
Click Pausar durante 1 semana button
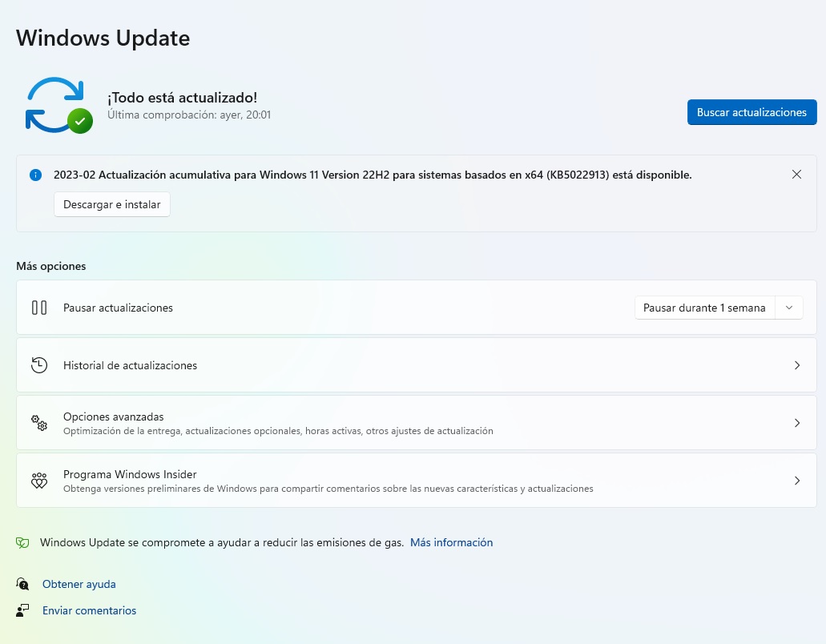[x=705, y=308]
